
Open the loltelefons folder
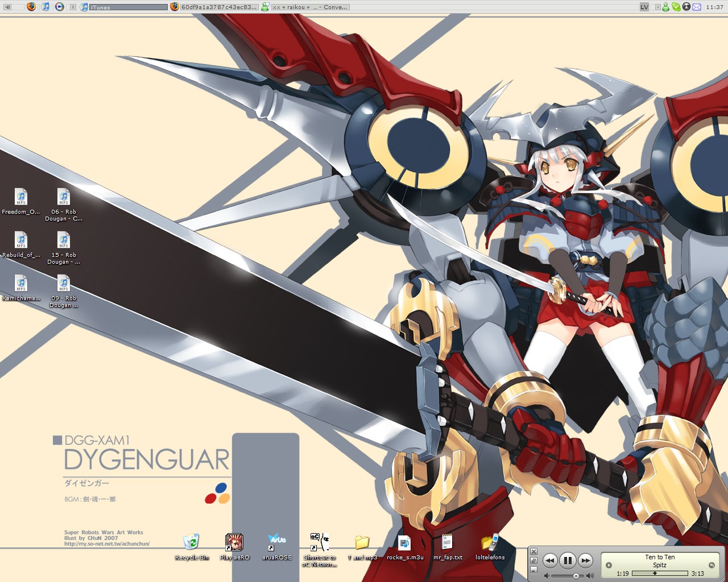tap(490, 547)
